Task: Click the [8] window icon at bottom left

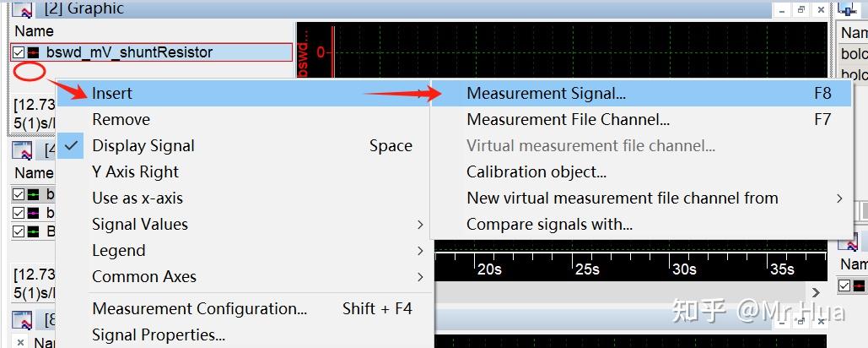Action: point(22,322)
